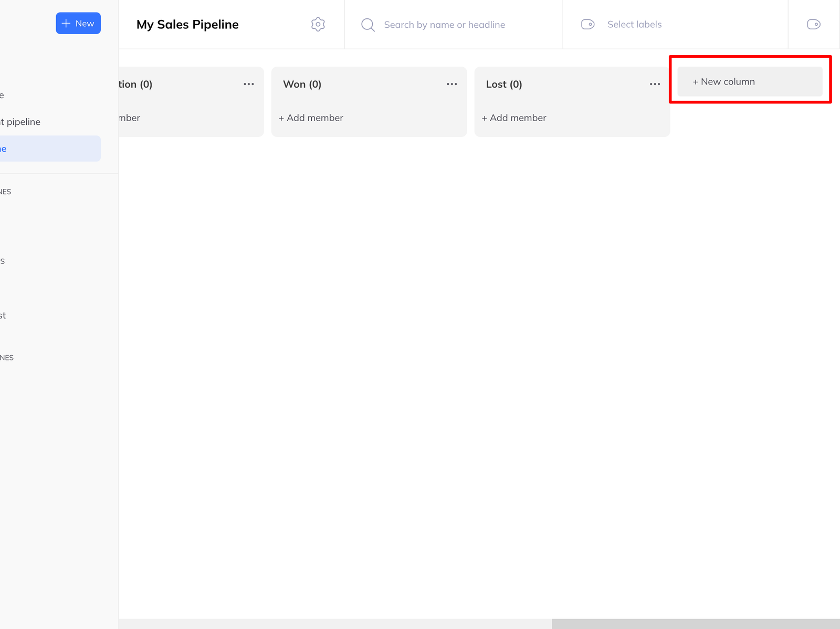The width and height of the screenshot is (840, 629).
Task: Select the highlighted sidebar pipeline item
Action: (50, 148)
